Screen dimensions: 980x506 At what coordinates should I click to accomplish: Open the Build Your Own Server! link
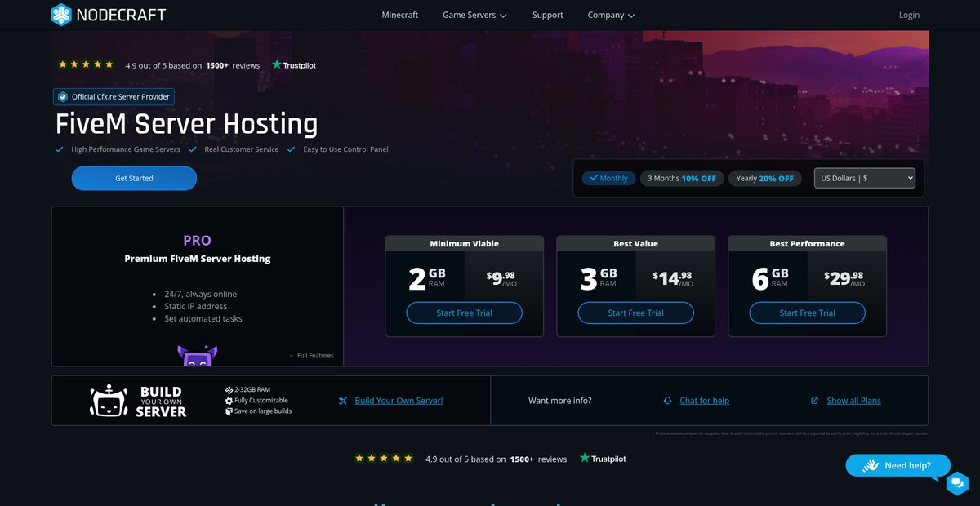[x=399, y=401]
